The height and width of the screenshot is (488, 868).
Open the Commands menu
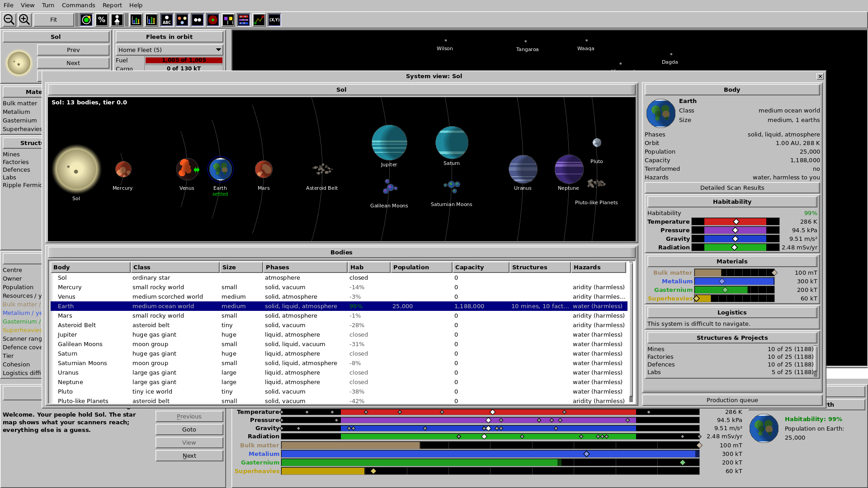(x=79, y=5)
